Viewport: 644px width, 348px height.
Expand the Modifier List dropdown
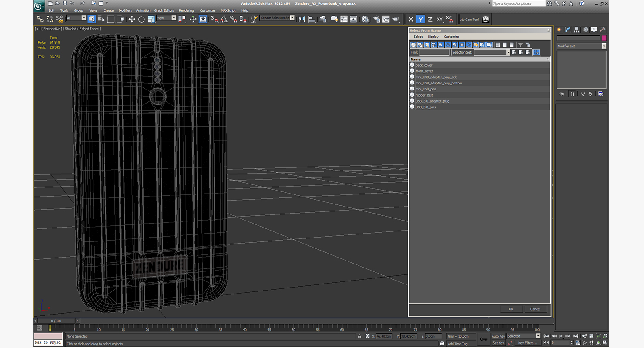[581, 46]
